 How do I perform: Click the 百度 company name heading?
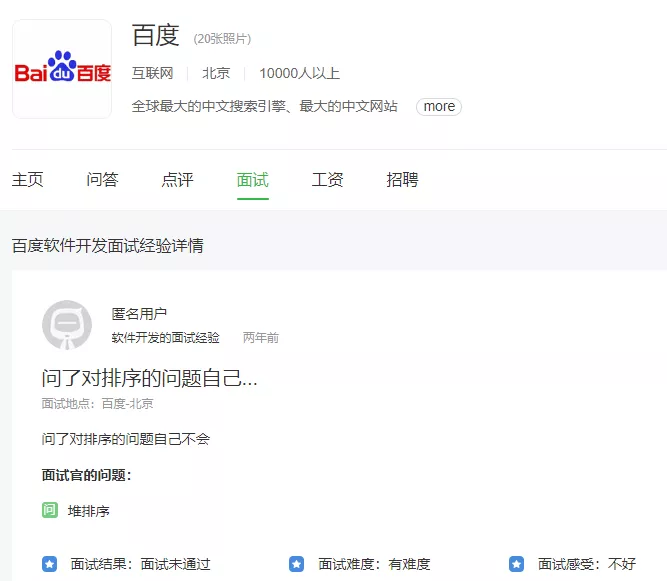click(x=156, y=35)
